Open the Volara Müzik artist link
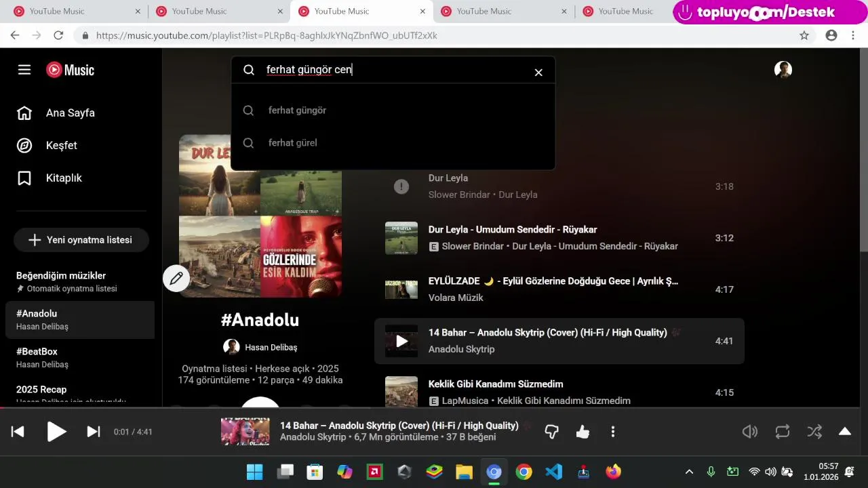Screen dimensions: 868x488 click(456, 298)
